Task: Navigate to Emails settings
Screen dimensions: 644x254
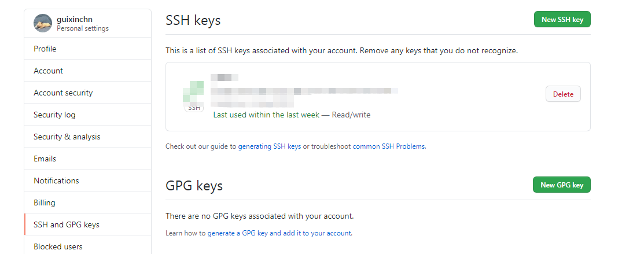Action: point(45,159)
